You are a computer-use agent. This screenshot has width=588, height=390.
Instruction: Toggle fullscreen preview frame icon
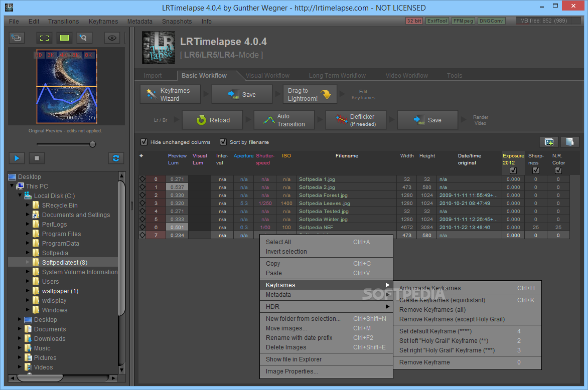tap(44, 38)
